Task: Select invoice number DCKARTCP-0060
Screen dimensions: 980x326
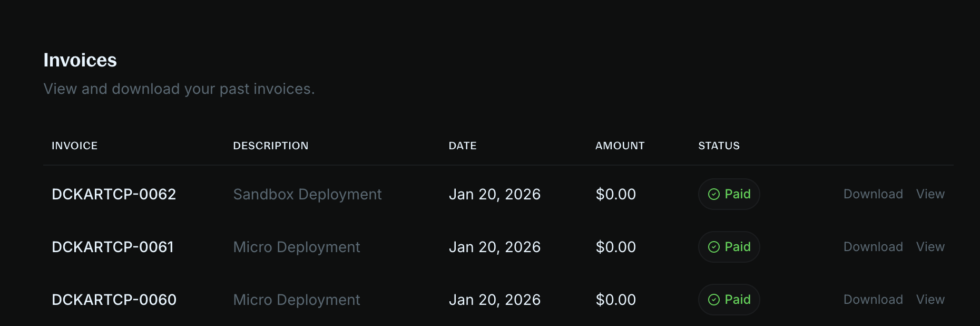Action: [114, 299]
